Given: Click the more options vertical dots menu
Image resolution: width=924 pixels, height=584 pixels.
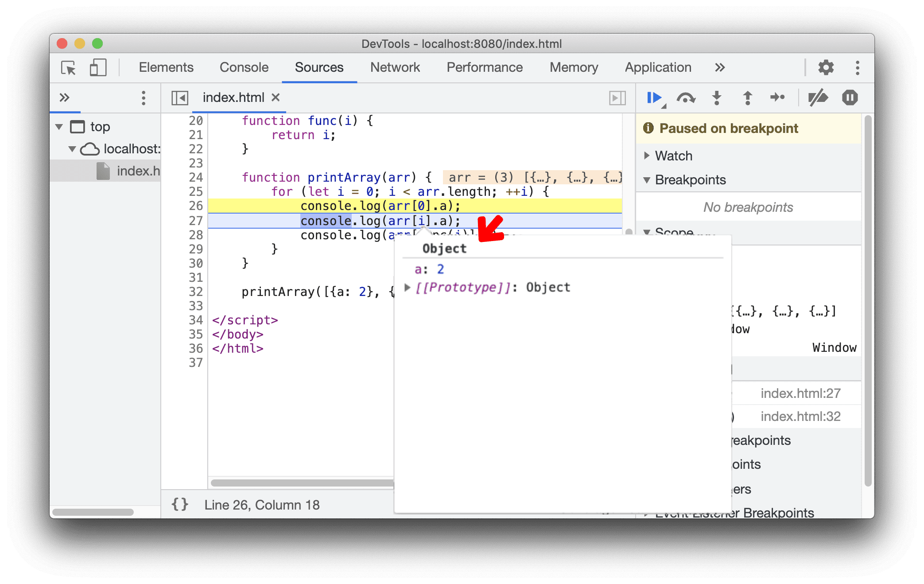Looking at the screenshot, I should point(858,66).
